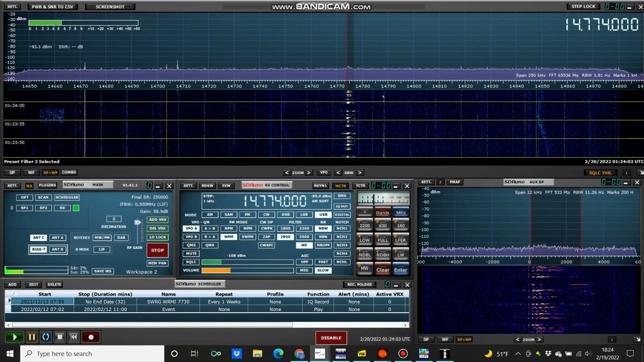Open PLUGINS in SDRuno Main

47,186
